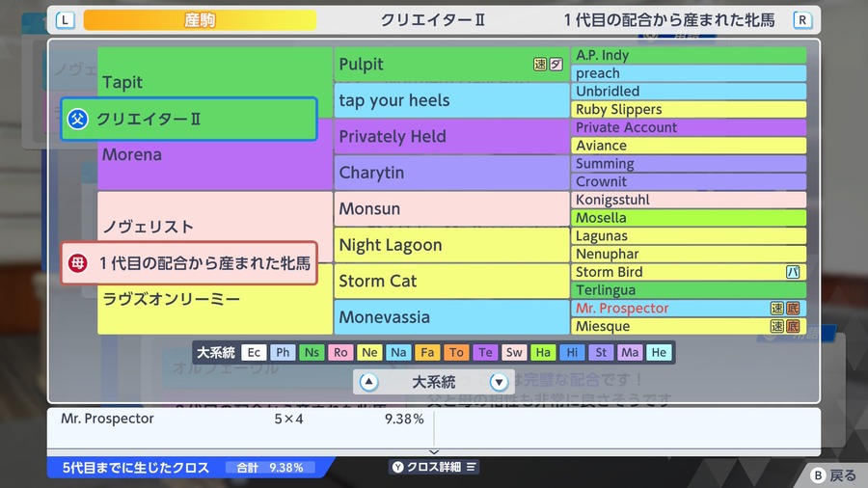
Task: Pick the Sw lineage color swatch
Action: coord(514,352)
